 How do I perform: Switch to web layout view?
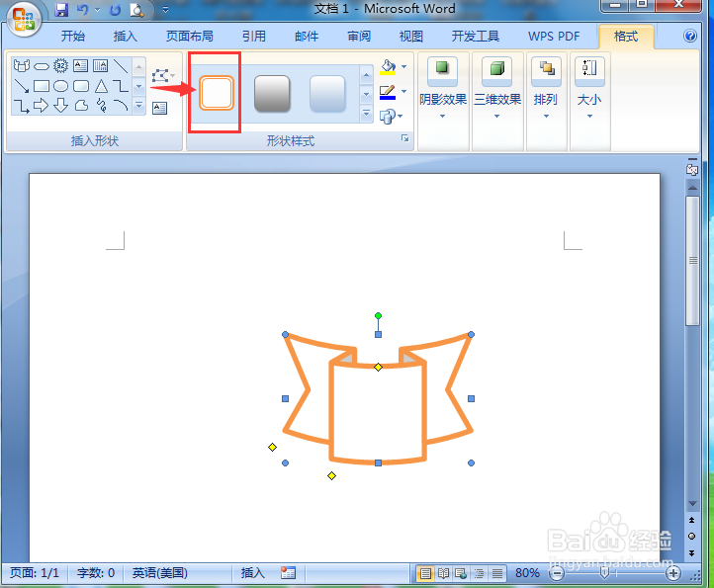461,573
